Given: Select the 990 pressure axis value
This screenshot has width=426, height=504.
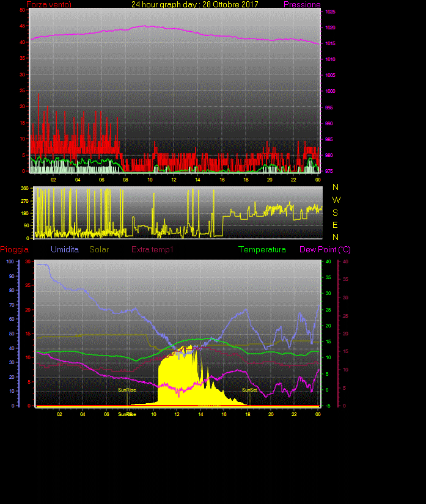Looking at the screenshot, I should click(x=329, y=123).
